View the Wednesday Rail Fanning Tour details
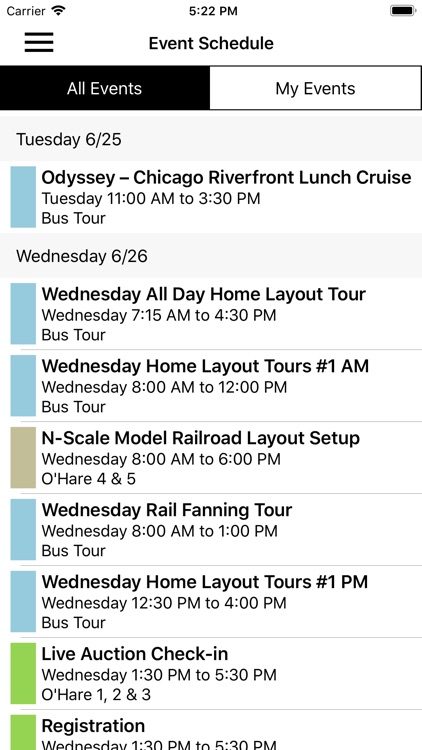 pos(211,529)
